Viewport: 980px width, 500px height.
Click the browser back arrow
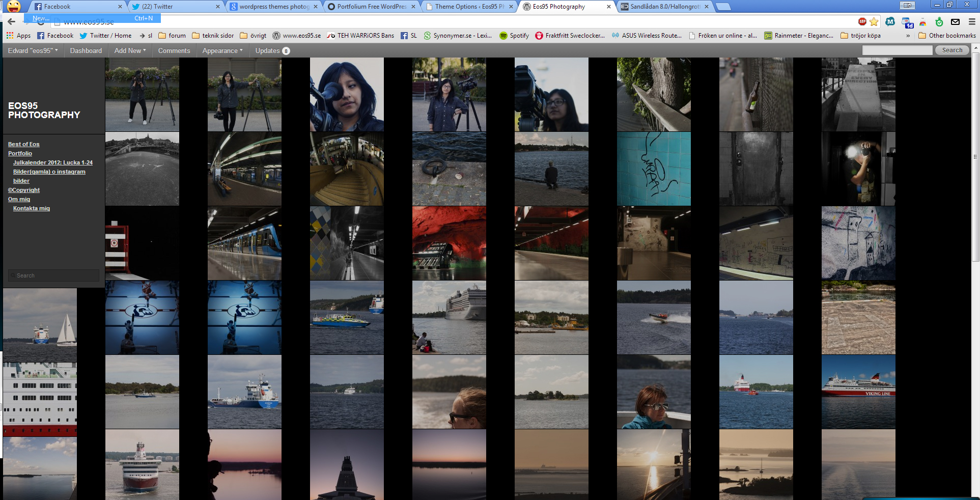(11, 21)
